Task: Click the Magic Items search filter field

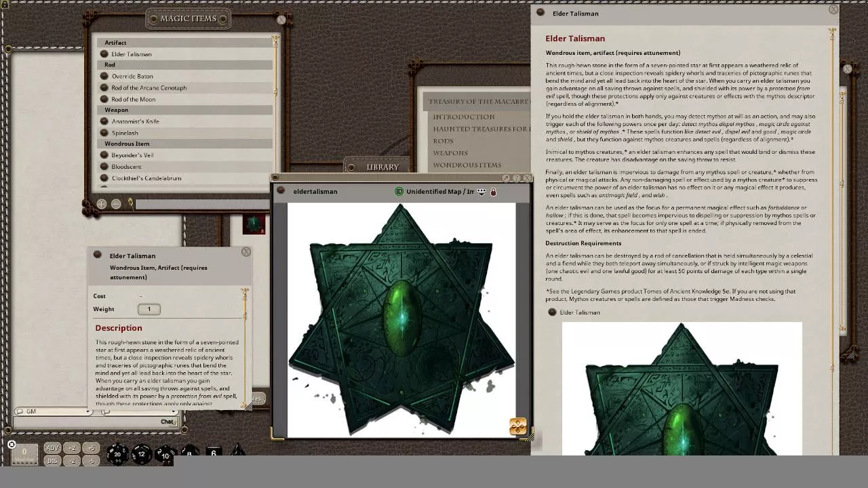Action: pyautogui.click(x=202, y=203)
